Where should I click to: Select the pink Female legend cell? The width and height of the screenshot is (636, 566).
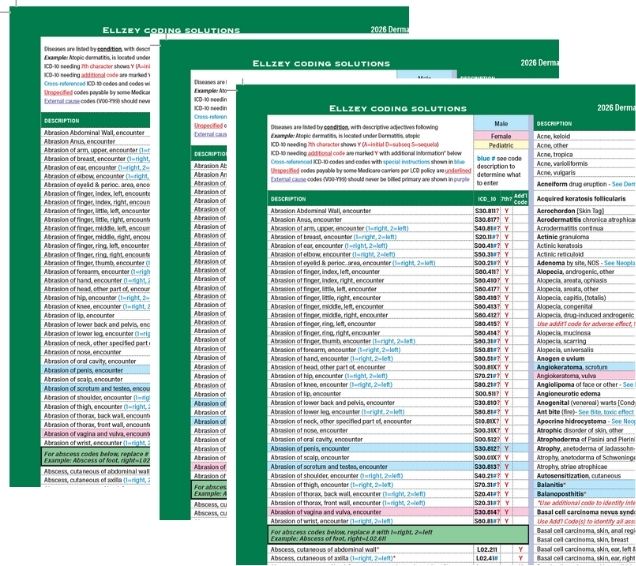tap(495, 134)
